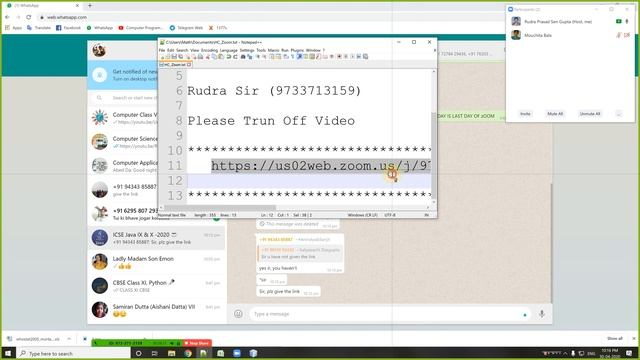Click the 'Rudra Sir (9733713159)' line in editor
This screenshot has width=640, height=360.
click(274, 91)
